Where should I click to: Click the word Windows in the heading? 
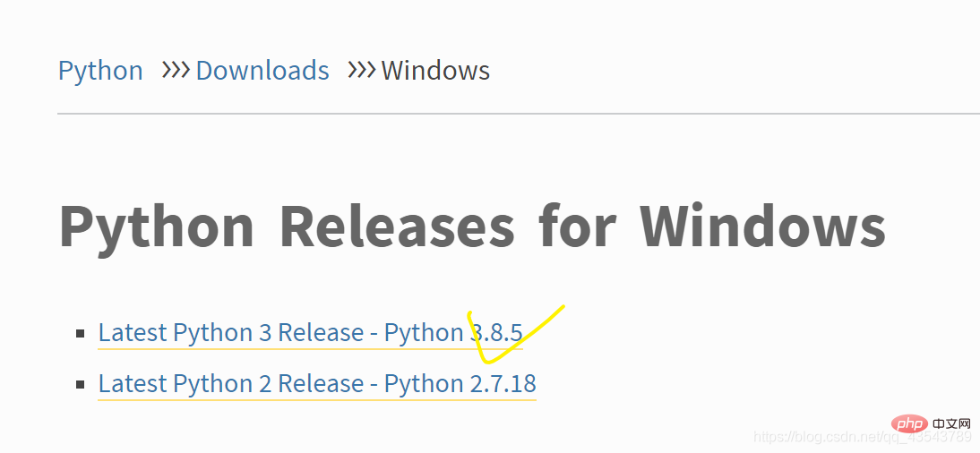762,227
